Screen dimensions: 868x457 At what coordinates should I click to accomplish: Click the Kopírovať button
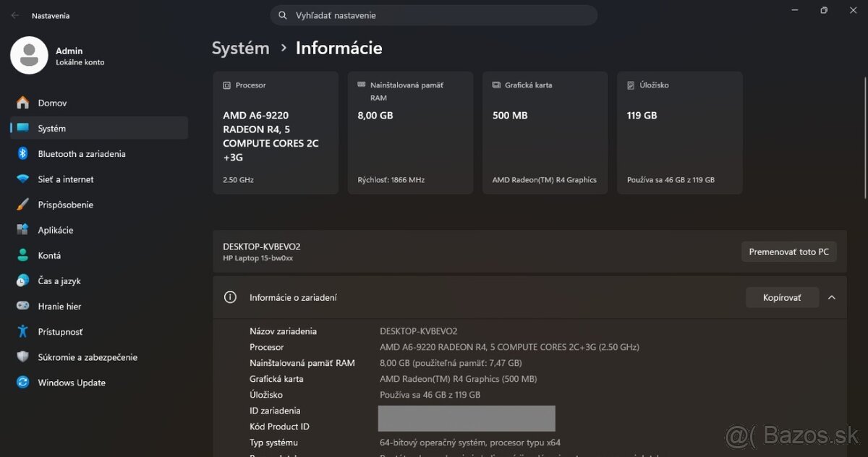(x=782, y=297)
